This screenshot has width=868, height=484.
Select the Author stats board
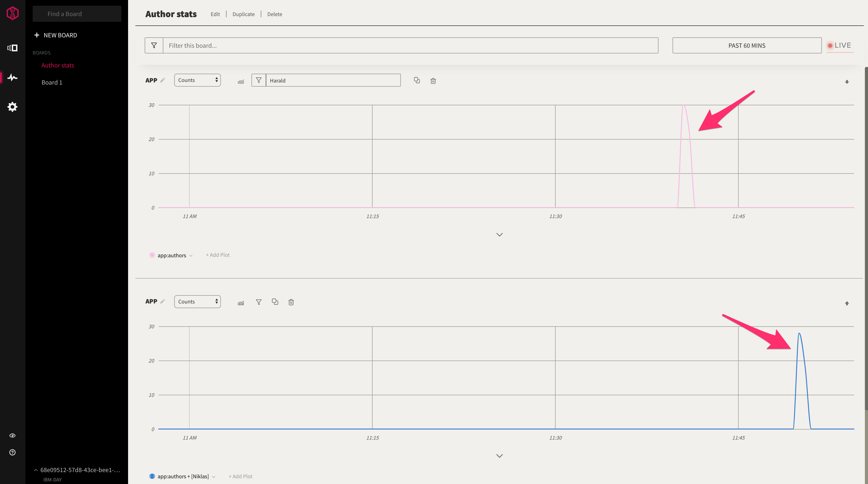tap(58, 65)
